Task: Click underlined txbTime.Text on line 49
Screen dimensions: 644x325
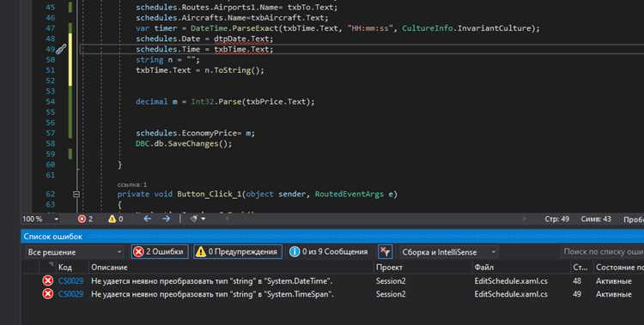Action: pyautogui.click(x=241, y=49)
